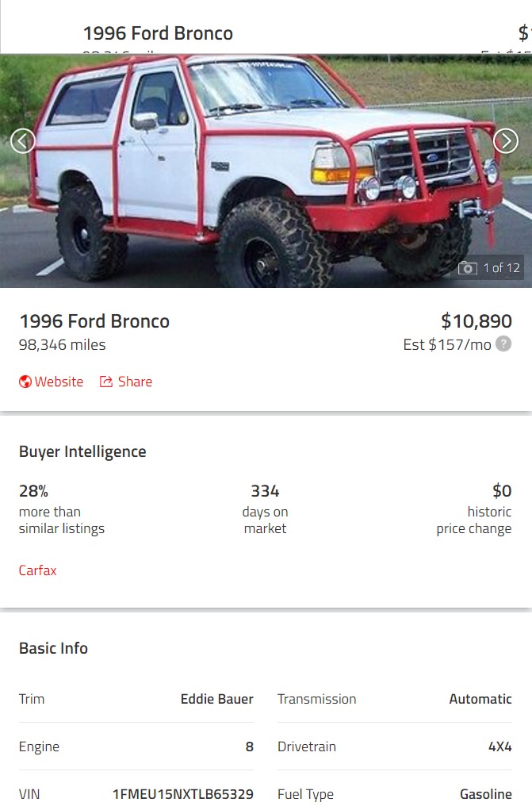Viewport: 532px width, 806px height.
Task: Click the globe icon beside Website
Action: coord(25,382)
